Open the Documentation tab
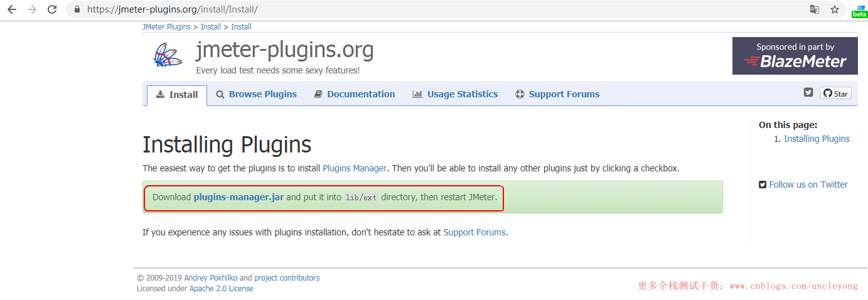868x300 pixels. click(355, 94)
